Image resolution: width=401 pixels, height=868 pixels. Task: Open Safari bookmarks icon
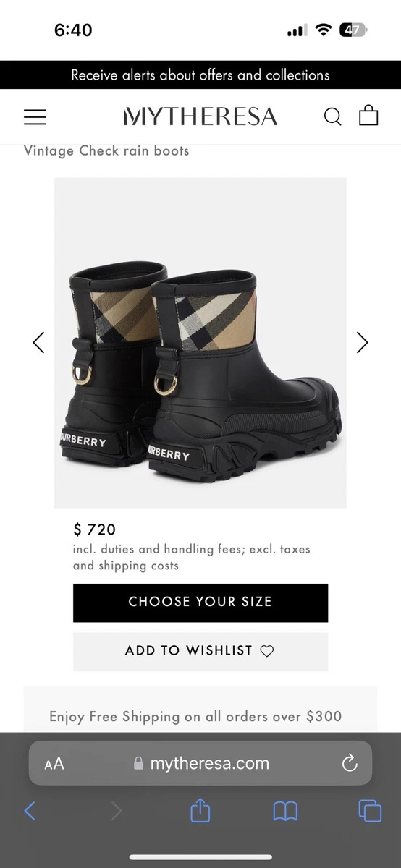click(x=285, y=812)
